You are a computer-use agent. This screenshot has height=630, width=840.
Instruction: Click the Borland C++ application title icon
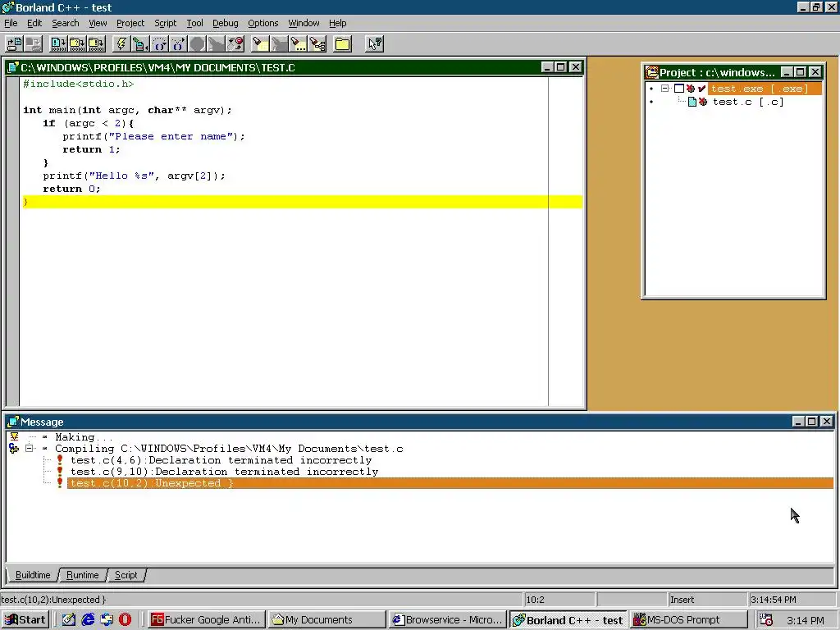[x=7, y=7]
